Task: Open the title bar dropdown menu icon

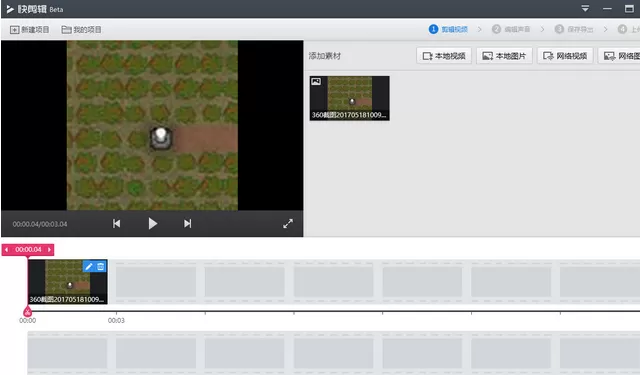Action: point(585,9)
